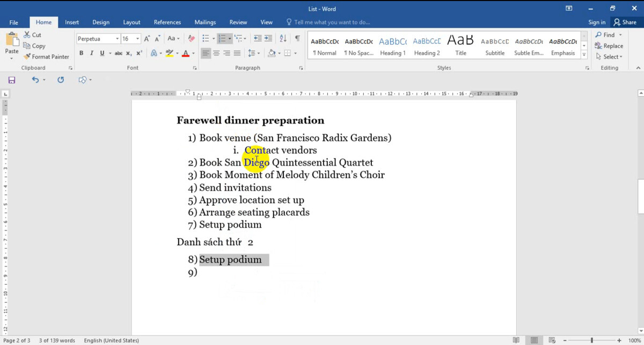Image resolution: width=644 pixels, height=345 pixels.
Task: Align text right
Action: [226, 53]
